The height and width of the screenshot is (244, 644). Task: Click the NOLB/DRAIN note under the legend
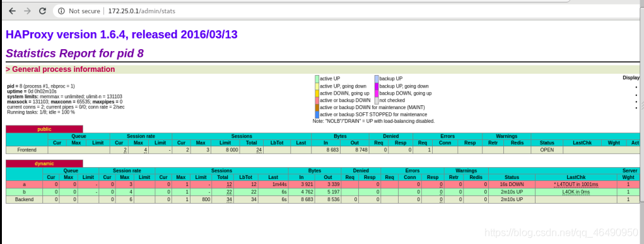point(373,121)
